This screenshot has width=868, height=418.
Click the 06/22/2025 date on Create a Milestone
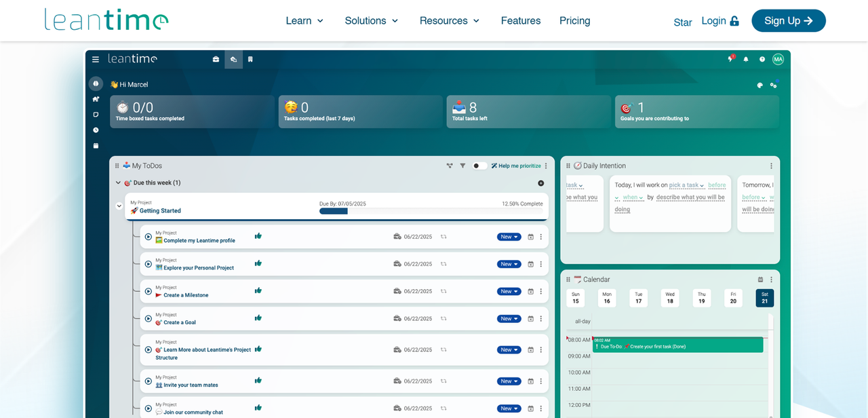tap(418, 292)
